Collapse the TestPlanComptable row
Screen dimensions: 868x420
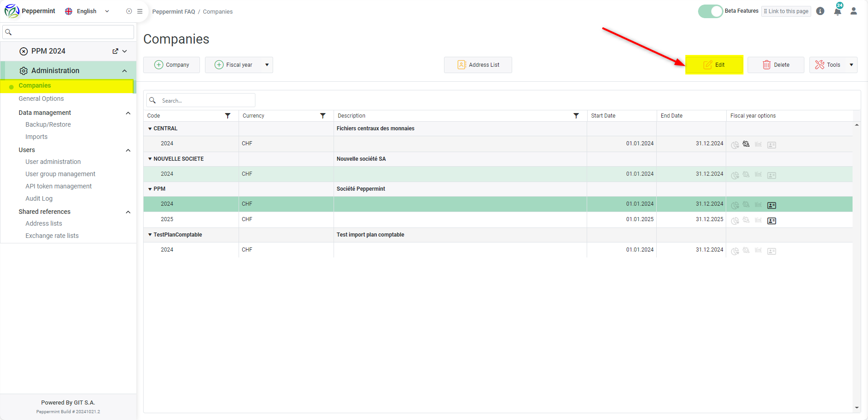150,235
